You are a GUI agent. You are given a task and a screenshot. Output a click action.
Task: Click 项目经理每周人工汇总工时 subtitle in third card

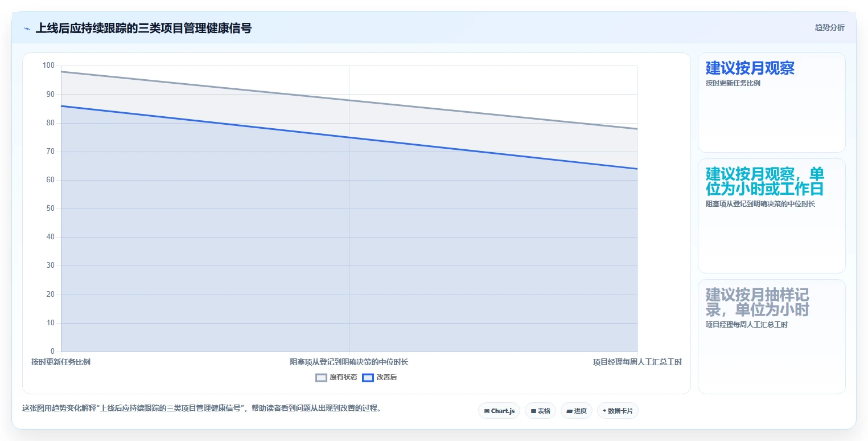tap(747, 325)
